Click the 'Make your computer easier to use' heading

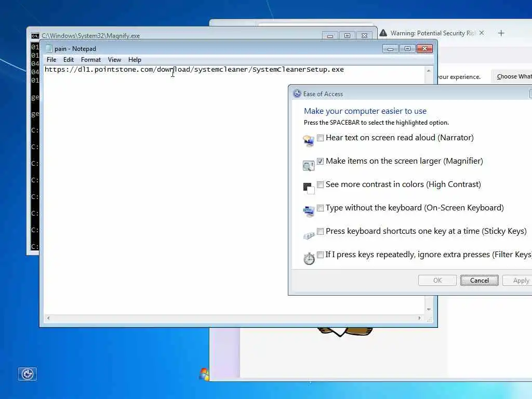[x=365, y=111]
